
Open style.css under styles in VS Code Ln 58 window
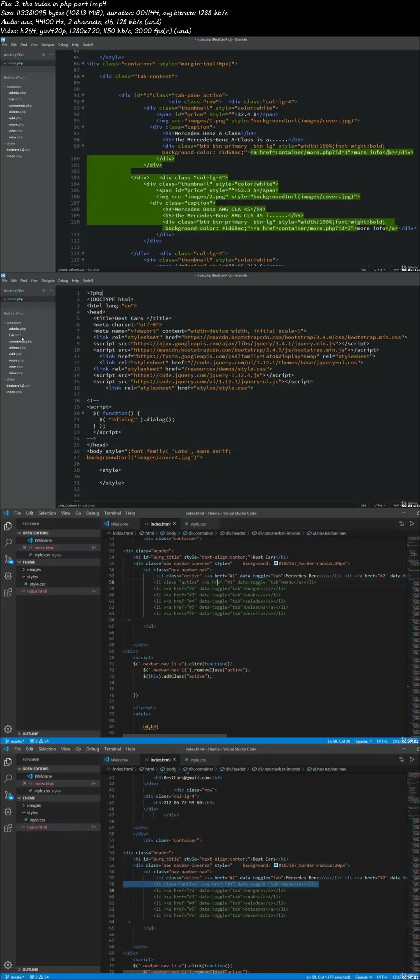35,584
